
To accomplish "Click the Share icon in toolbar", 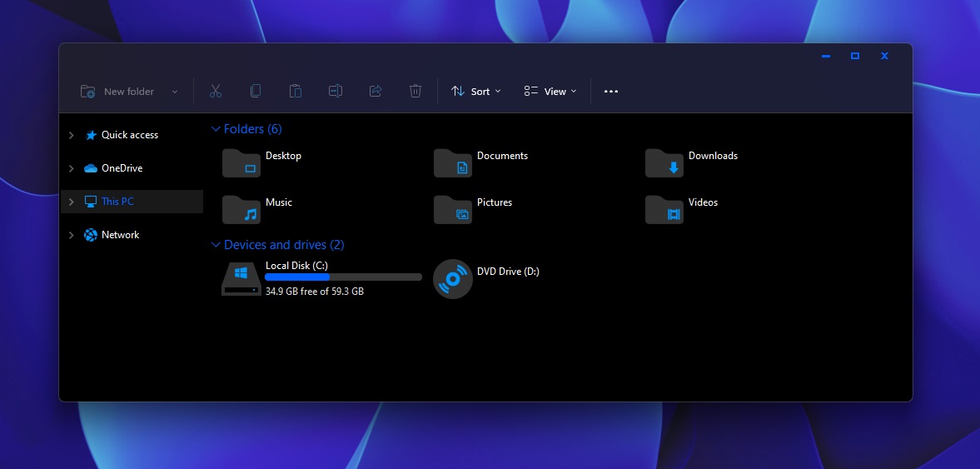I will click(376, 92).
